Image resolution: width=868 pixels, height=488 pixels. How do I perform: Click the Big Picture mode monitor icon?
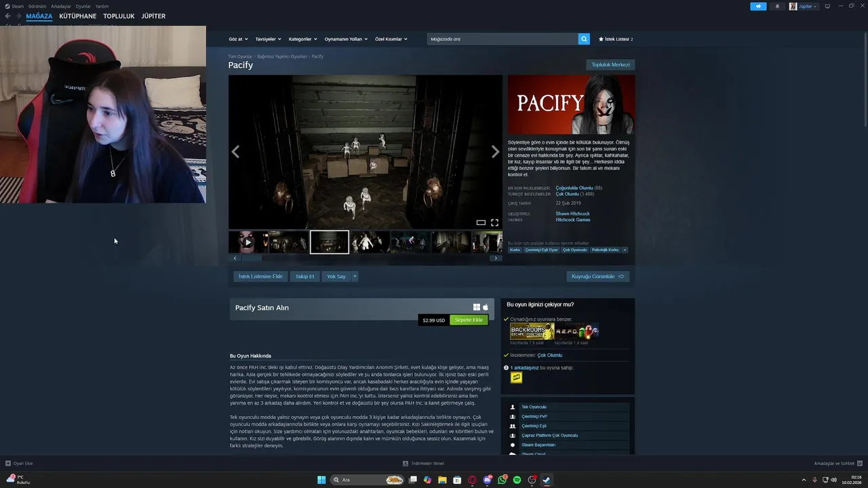tap(827, 6)
